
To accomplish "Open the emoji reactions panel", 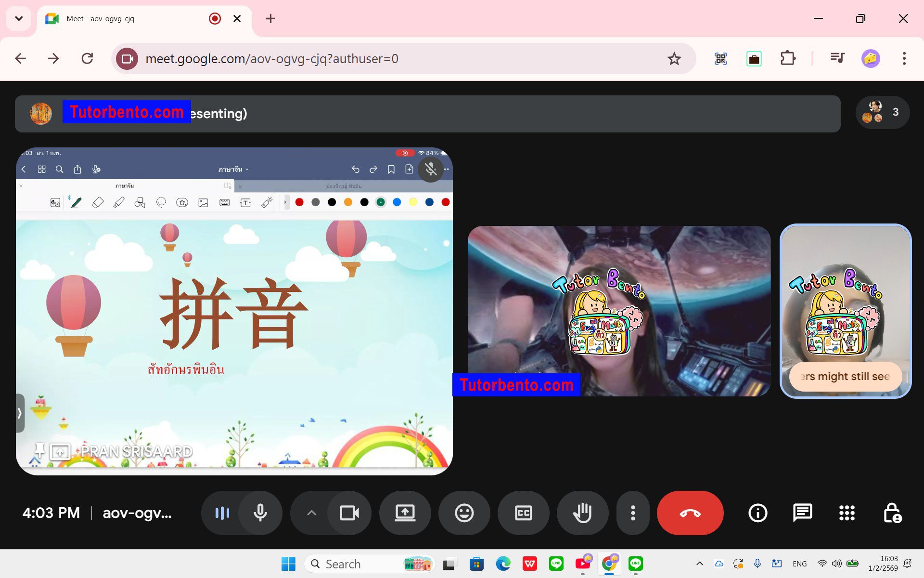I will 464,513.
